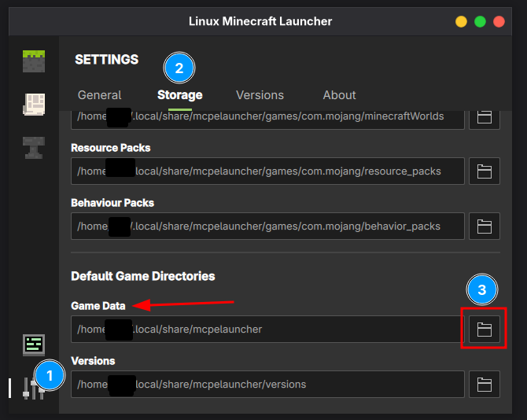The width and height of the screenshot is (527, 420).
Task: Close window with red button
Action: click(499, 21)
